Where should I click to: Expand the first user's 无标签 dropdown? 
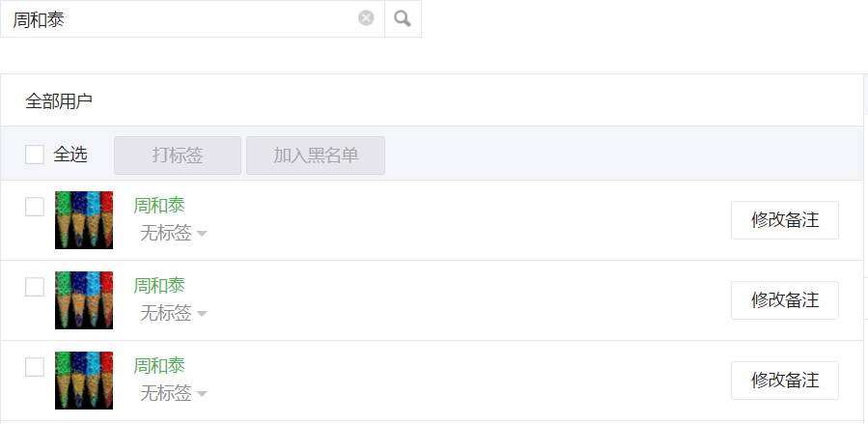click(173, 233)
